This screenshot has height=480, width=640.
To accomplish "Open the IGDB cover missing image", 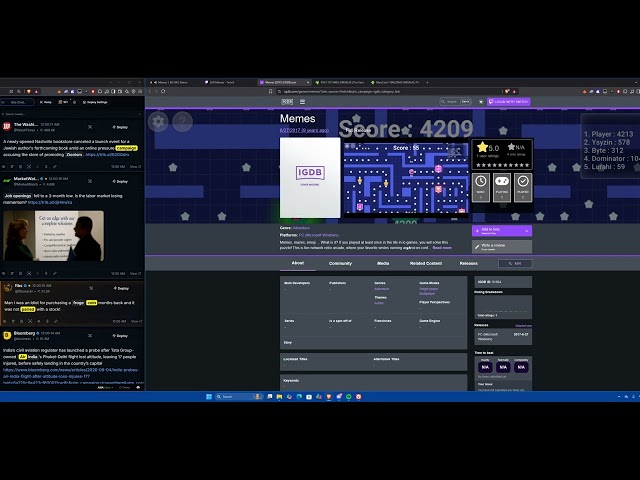I will [x=310, y=178].
